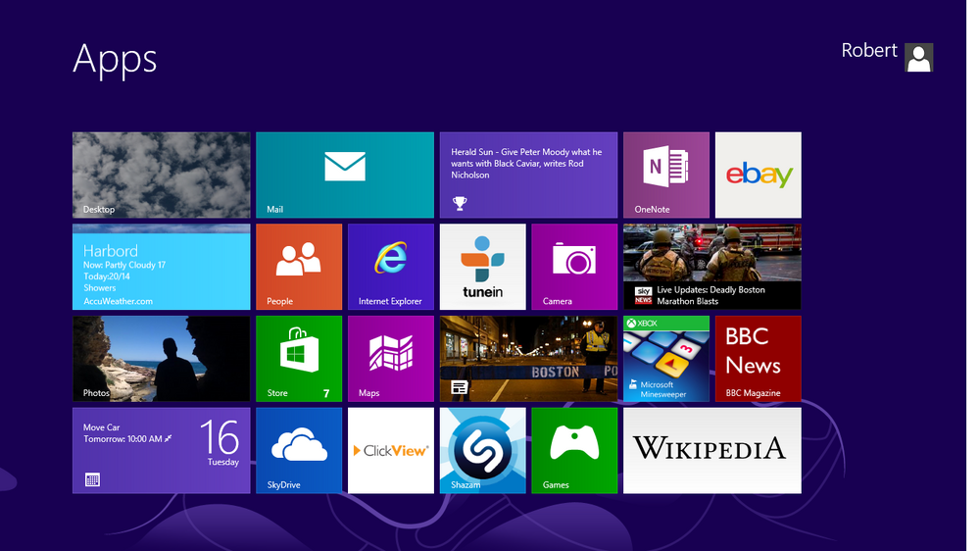Viewport: 980px width, 551px height.
Task: Launch Internet Explorer tile
Action: [x=391, y=267]
